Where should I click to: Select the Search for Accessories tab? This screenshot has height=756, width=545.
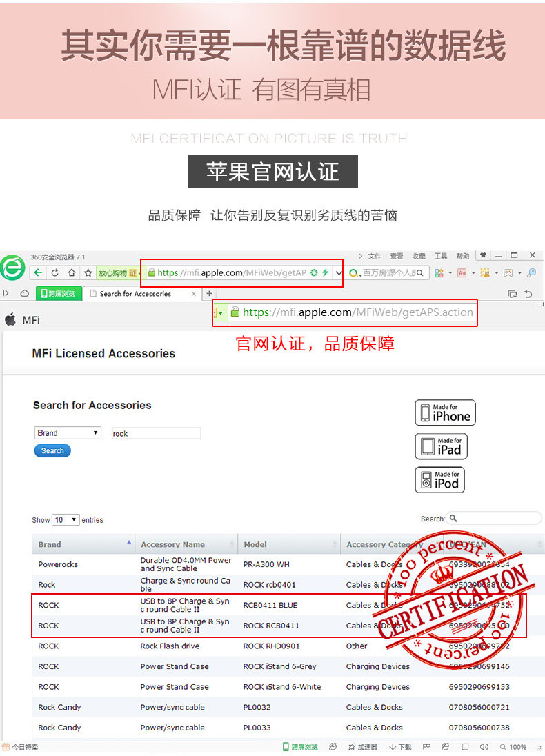[x=143, y=294]
